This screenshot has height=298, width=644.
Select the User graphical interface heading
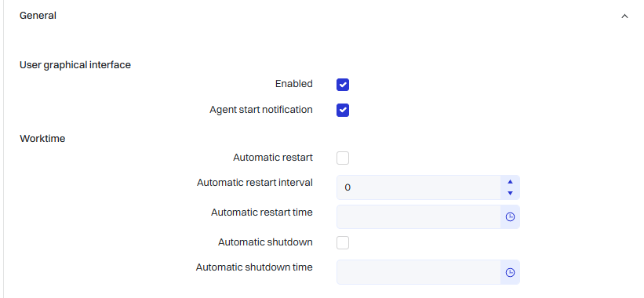pyautogui.click(x=75, y=65)
